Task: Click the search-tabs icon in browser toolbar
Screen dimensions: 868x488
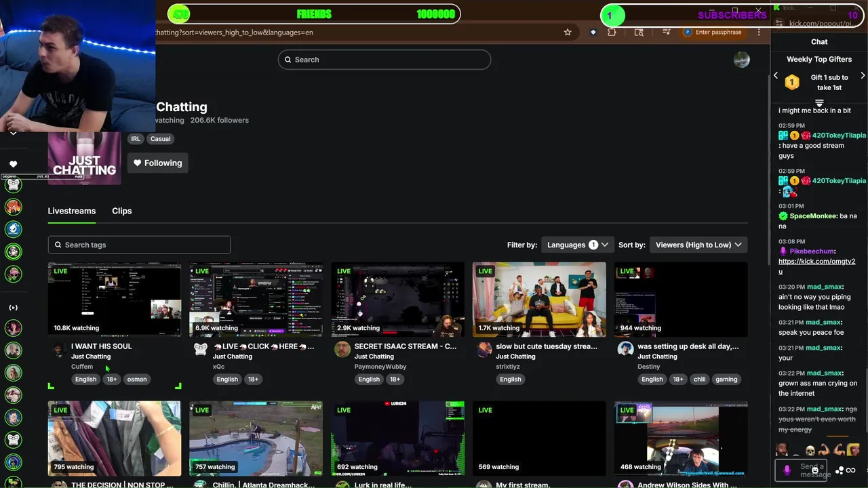Action: tap(639, 32)
